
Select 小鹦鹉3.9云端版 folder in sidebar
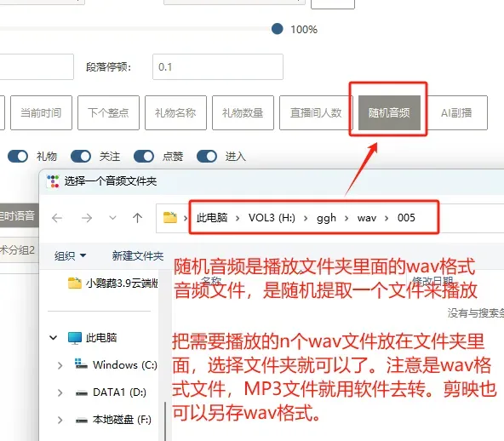point(113,283)
